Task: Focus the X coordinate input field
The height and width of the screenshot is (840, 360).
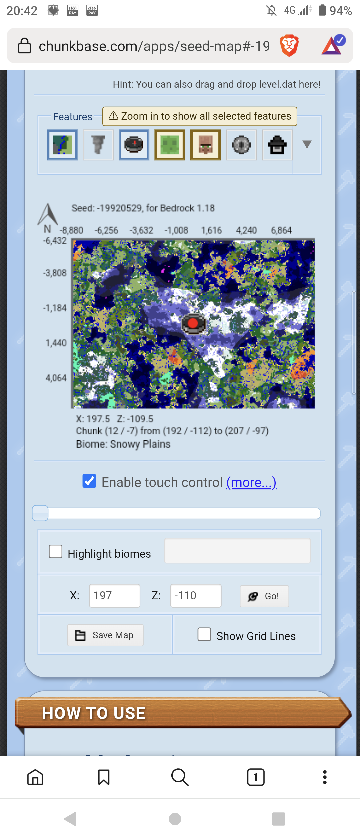Action: [x=115, y=596]
